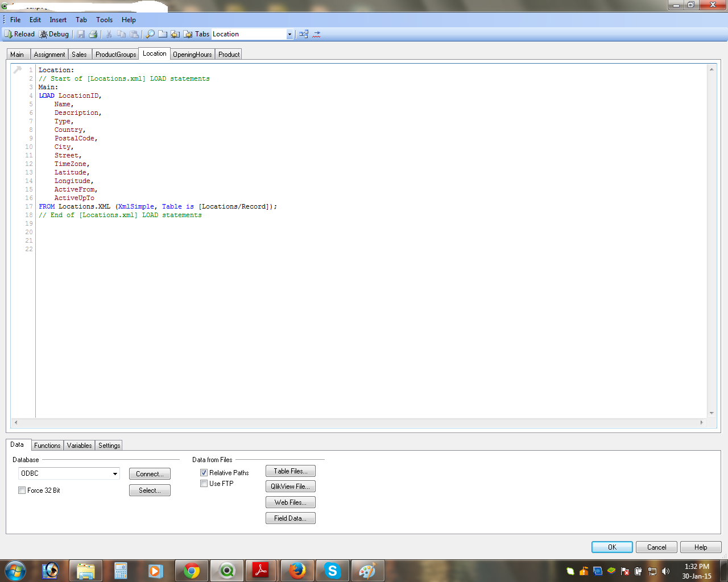Expand the Tabs dropdown showing Location
The width and height of the screenshot is (728, 582).
tap(289, 34)
